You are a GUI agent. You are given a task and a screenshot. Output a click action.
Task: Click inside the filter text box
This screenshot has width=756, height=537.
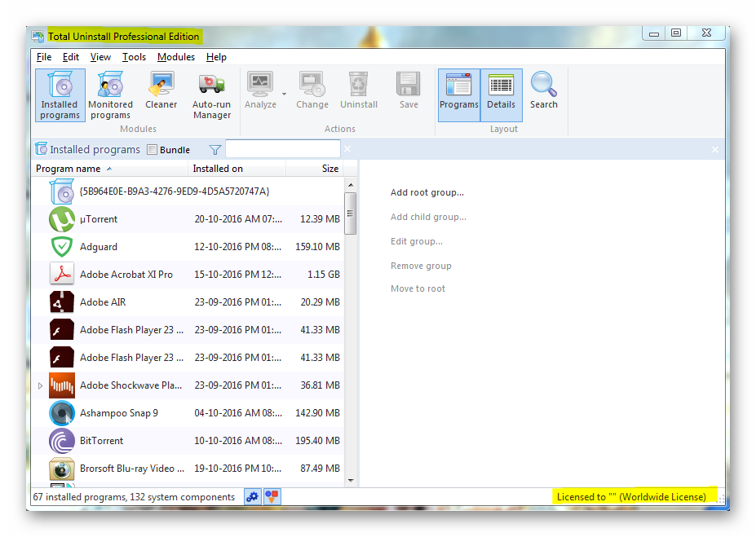pos(283,149)
